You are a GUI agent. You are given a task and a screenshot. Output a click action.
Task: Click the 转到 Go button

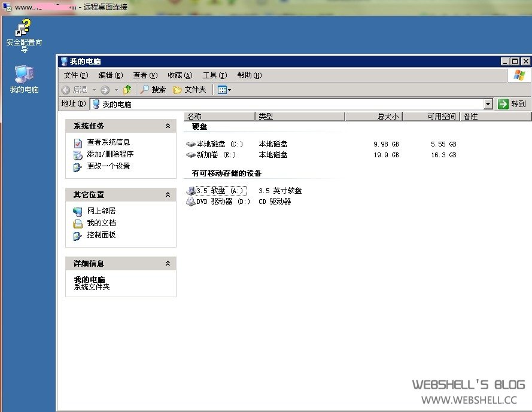[x=512, y=104]
